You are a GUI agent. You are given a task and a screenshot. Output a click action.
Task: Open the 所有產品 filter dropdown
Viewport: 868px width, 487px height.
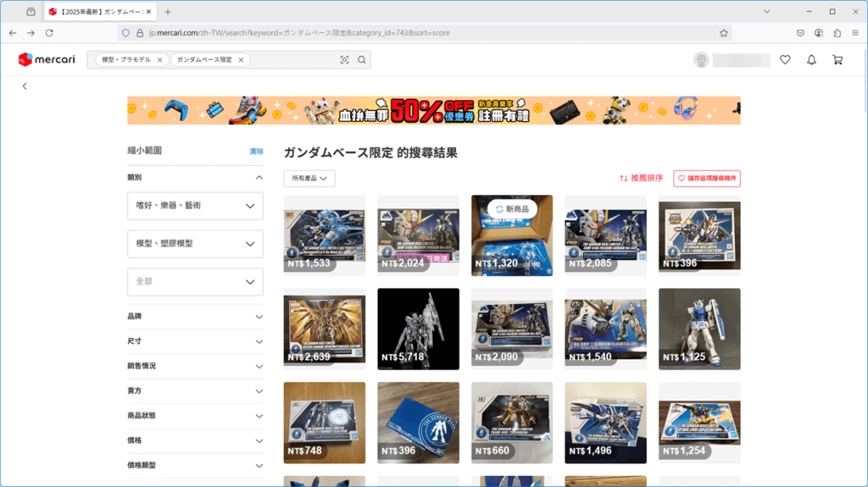[x=309, y=178]
